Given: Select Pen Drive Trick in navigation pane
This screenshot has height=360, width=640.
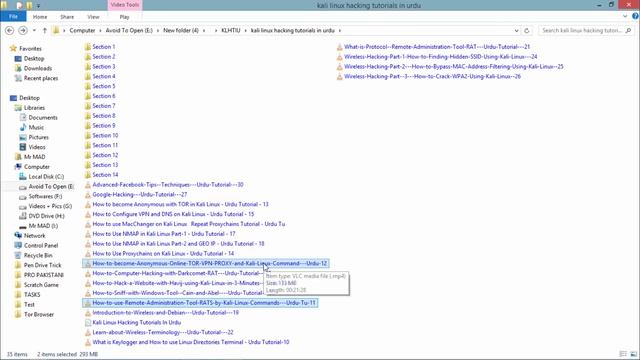Looking at the screenshot, I should click(42, 265).
